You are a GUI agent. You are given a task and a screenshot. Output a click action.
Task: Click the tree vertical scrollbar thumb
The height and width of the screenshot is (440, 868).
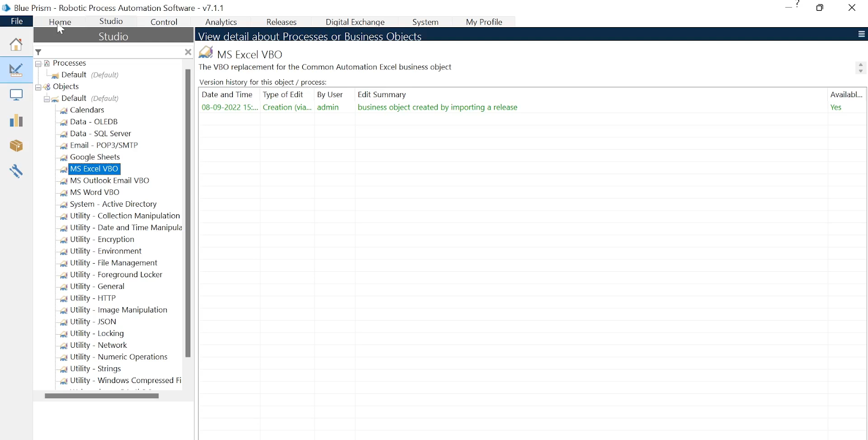(188, 213)
